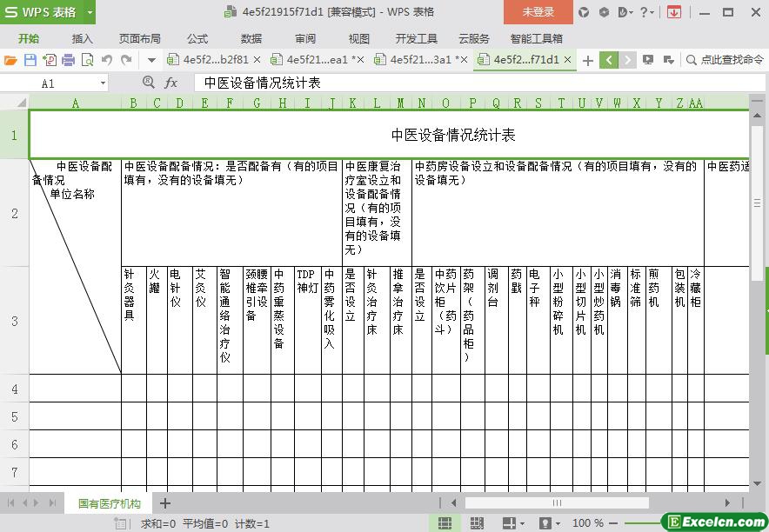
Task: Click the Print icon in quick toolbar
Action: point(68,60)
